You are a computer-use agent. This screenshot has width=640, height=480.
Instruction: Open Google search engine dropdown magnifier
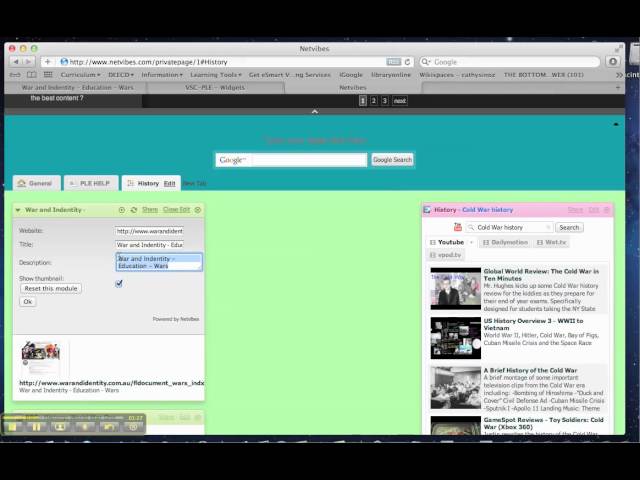click(426, 62)
